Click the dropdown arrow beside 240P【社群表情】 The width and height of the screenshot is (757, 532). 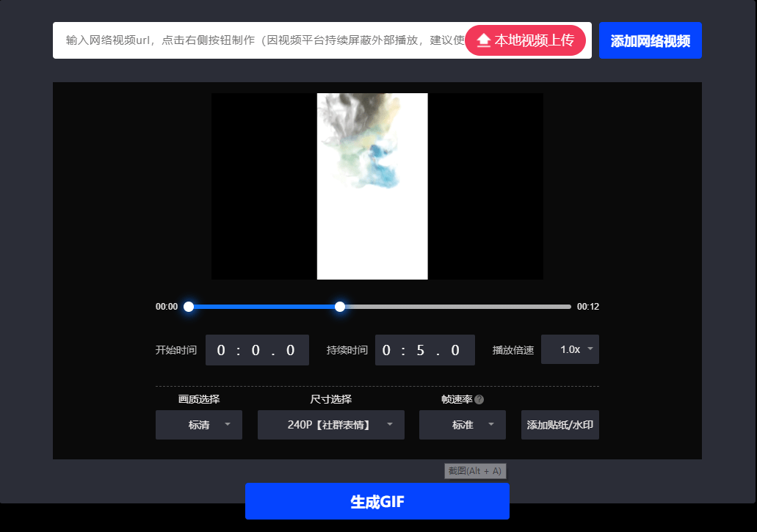(389, 425)
